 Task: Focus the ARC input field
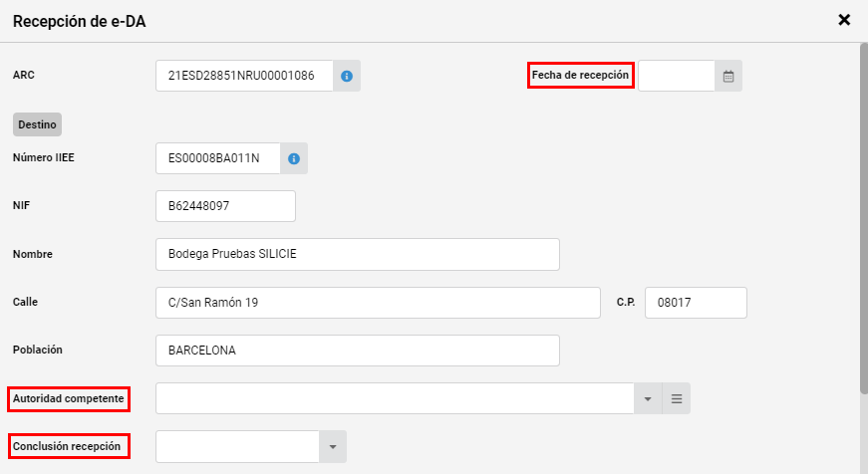pyautogui.click(x=244, y=76)
